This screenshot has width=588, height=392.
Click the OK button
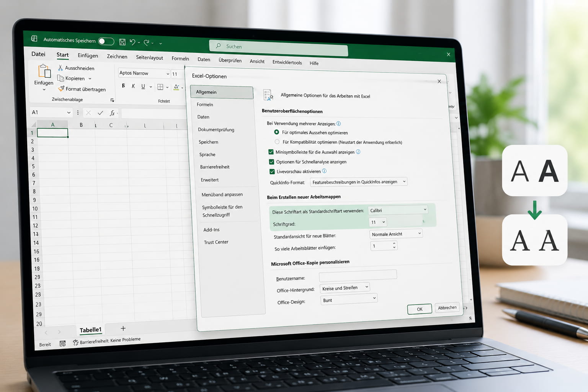(x=420, y=309)
